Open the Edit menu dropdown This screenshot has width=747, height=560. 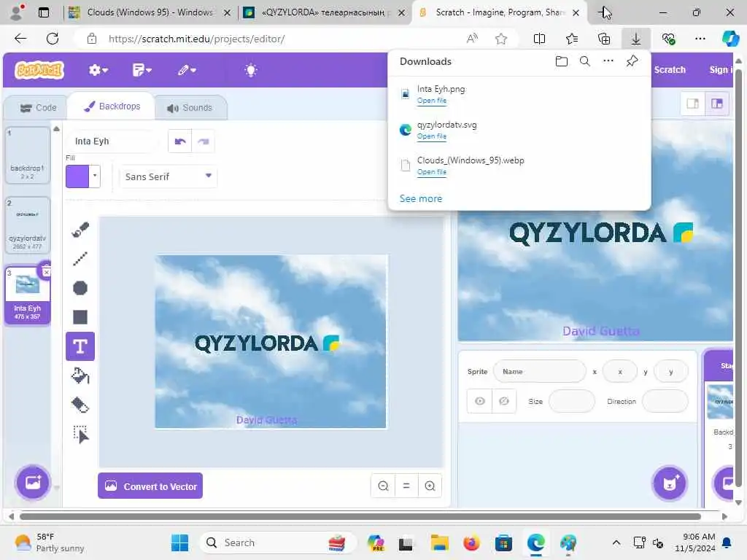[x=187, y=70]
